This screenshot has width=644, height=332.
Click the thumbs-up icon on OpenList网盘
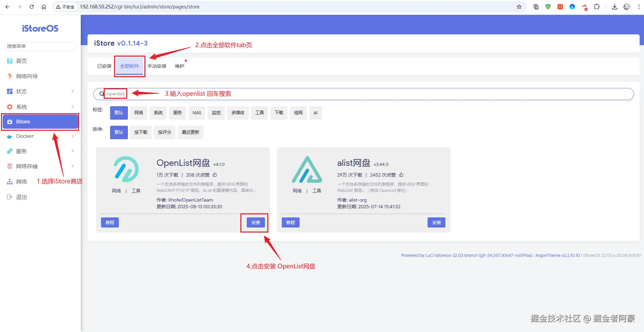pyautogui.click(x=215, y=175)
